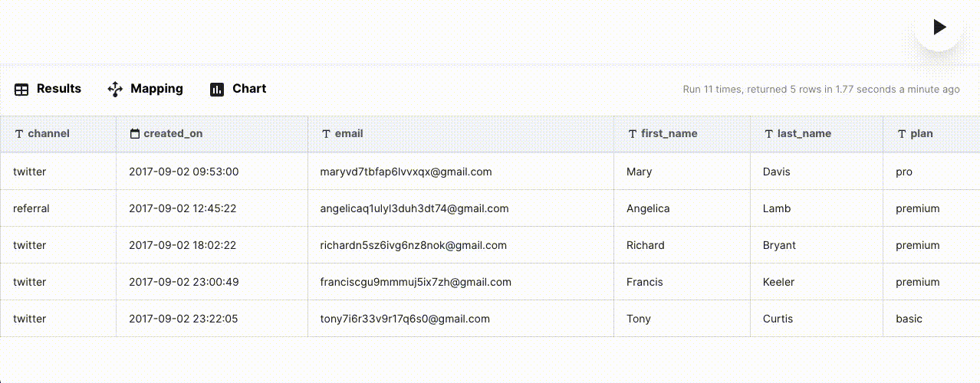Click the text type icon beside last_name
This screenshot has height=383, width=980.
768,134
